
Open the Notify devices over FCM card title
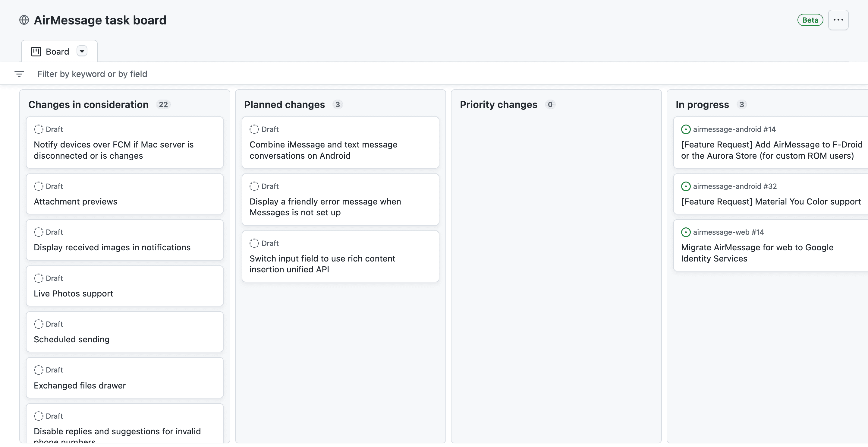click(114, 150)
